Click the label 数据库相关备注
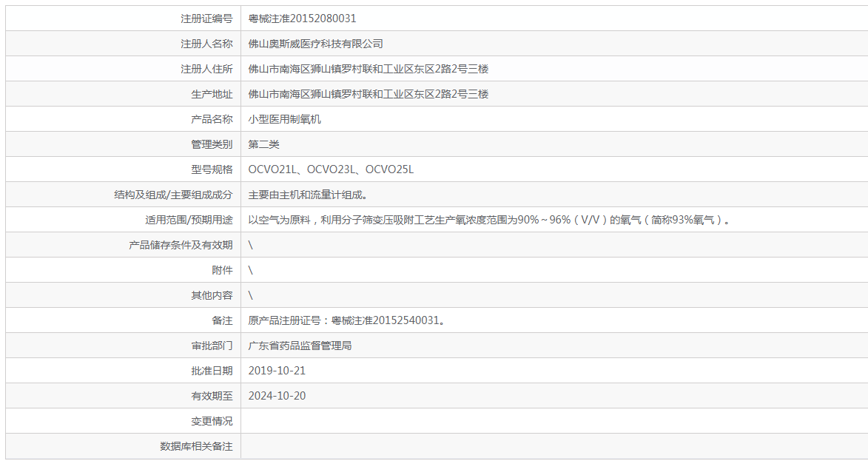This screenshot has height=461, width=868. (x=197, y=447)
